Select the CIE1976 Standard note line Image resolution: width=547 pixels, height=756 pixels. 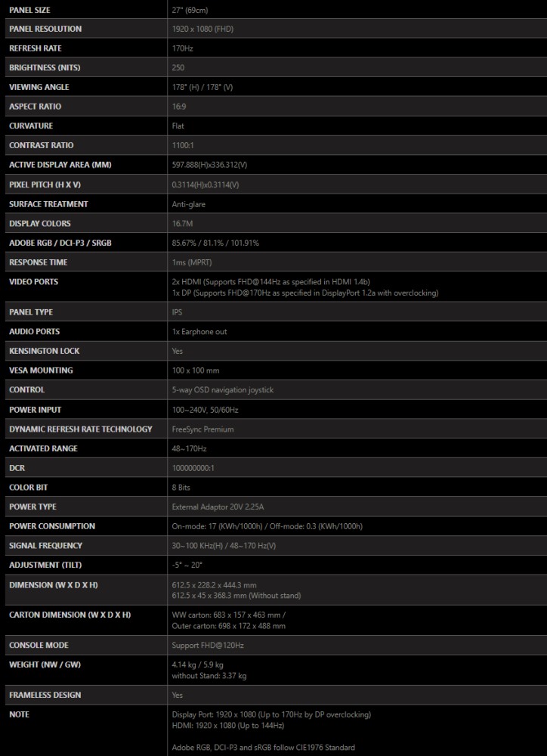(263, 748)
